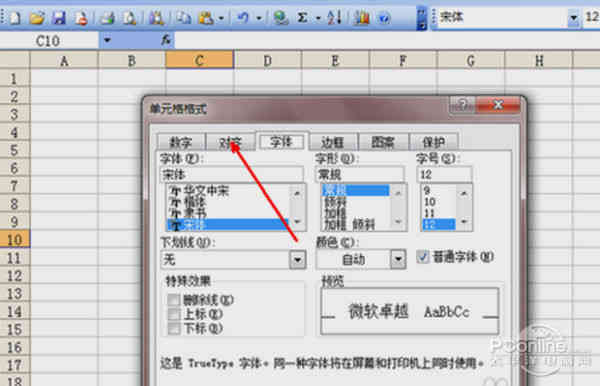Click the dialog's help question mark button
Screen dimensions: 600x386
462,104
